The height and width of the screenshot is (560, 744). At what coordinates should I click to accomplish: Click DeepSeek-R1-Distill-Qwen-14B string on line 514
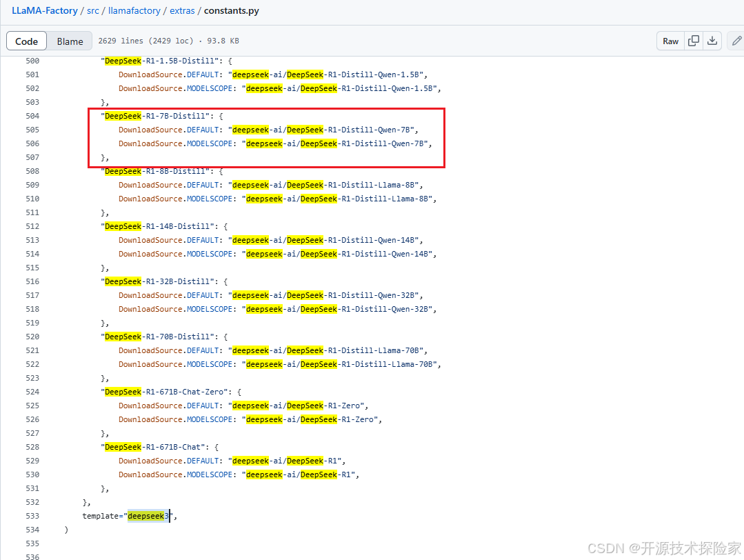337,254
